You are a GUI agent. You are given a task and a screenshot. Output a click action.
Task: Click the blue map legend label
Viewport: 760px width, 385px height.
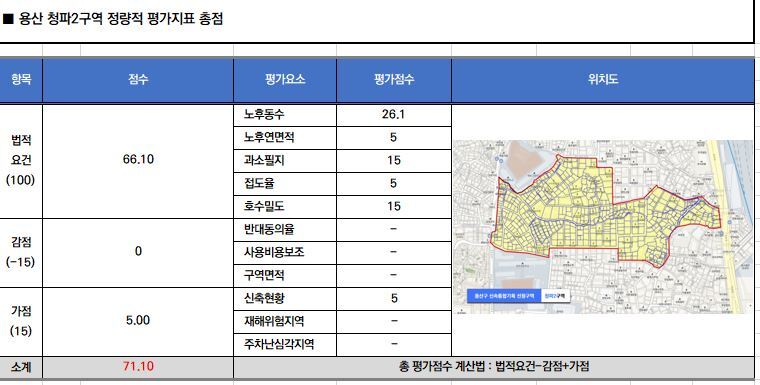pyautogui.click(x=504, y=296)
